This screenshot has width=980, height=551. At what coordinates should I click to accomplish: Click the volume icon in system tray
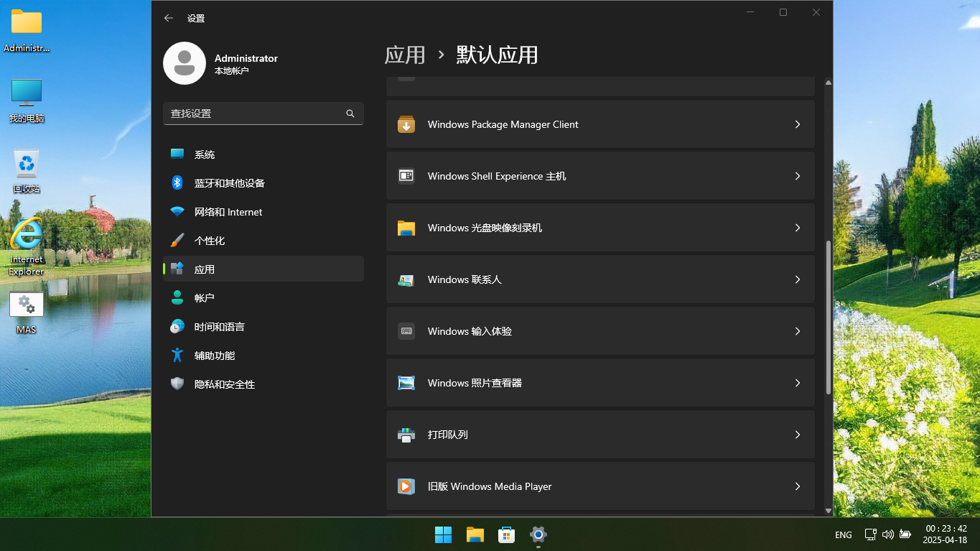888,534
